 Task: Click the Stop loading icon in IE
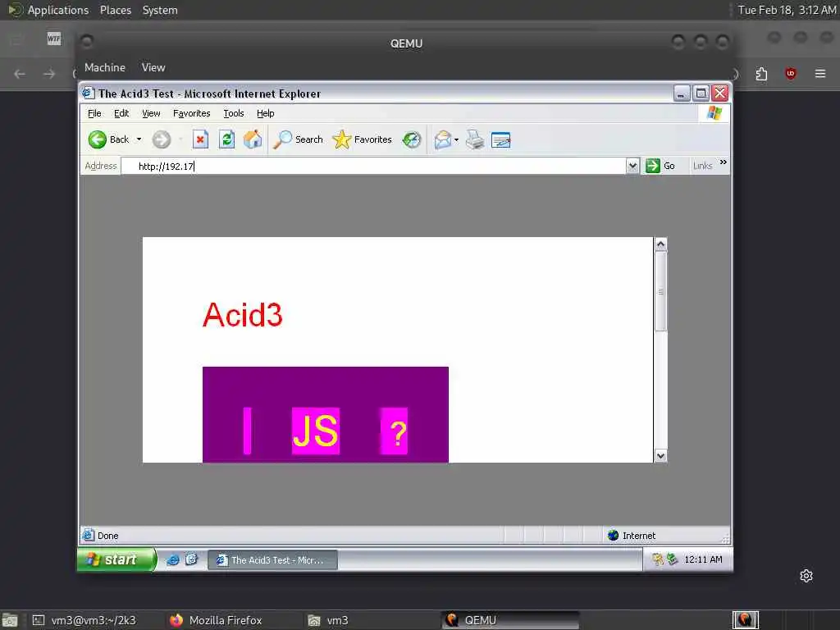coord(200,139)
